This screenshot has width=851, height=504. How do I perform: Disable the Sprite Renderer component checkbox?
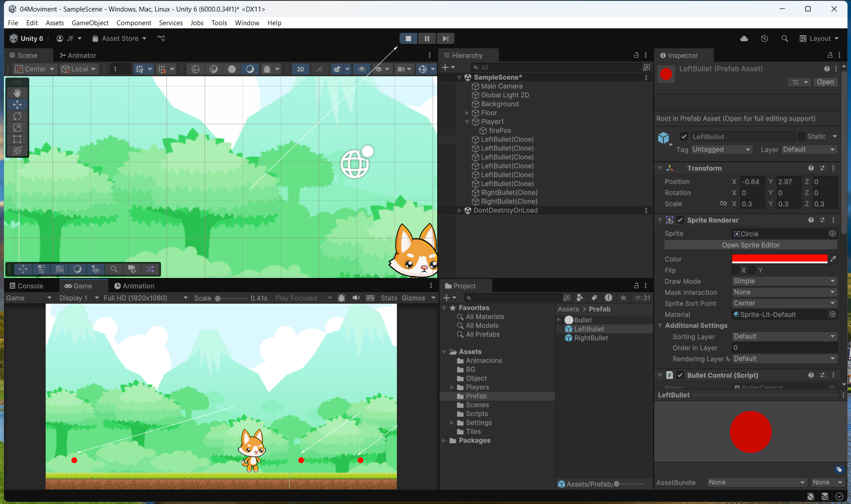[680, 220]
